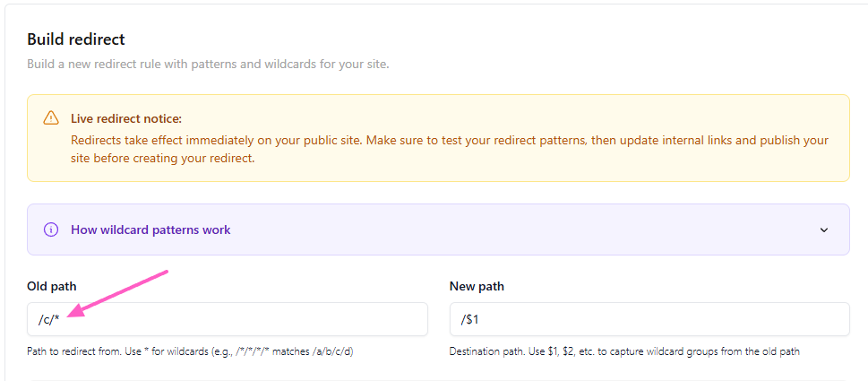
Task: Click the warning triangle icon in notice
Action: [x=51, y=118]
